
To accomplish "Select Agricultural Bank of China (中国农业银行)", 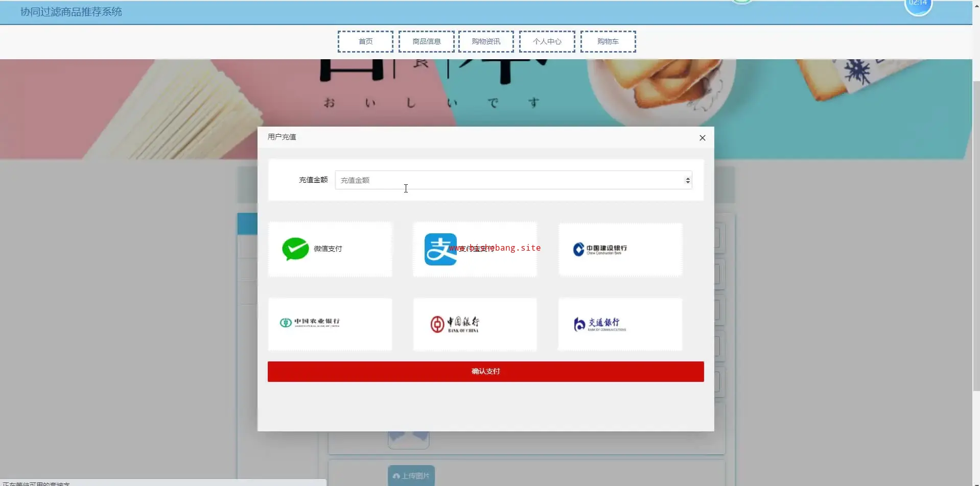I will click(330, 324).
